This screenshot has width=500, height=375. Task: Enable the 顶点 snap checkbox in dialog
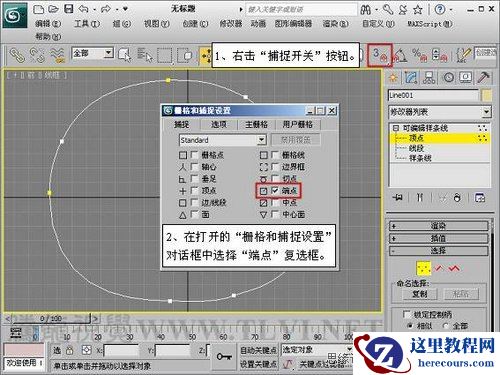(194, 191)
